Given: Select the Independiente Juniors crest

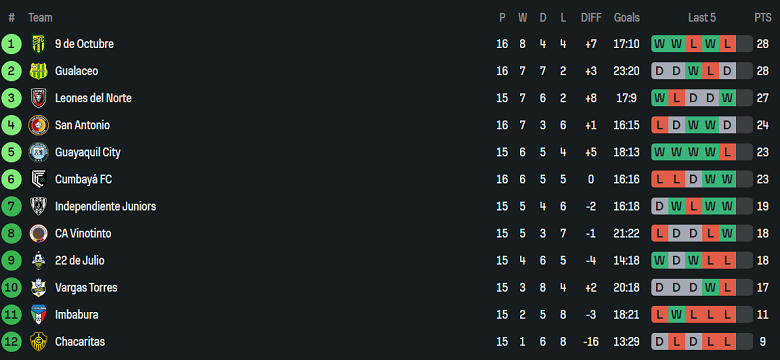Looking at the screenshot, I should [38, 206].
